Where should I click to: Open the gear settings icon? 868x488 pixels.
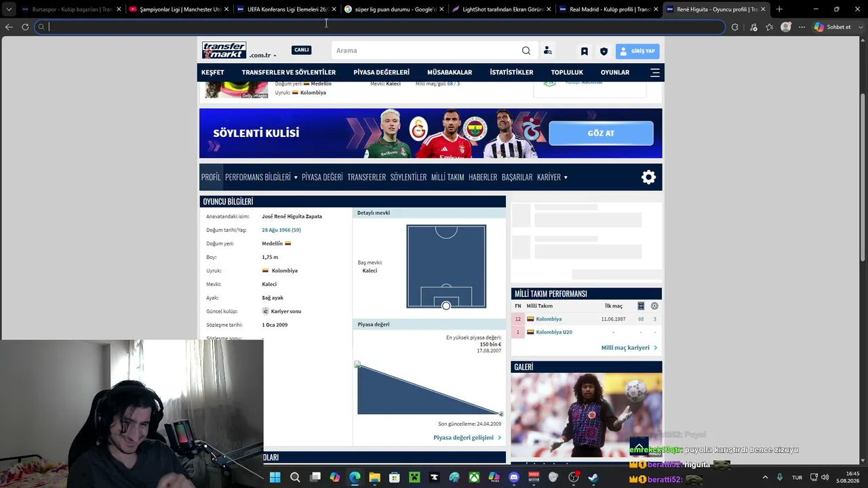[x=649, y=177]
